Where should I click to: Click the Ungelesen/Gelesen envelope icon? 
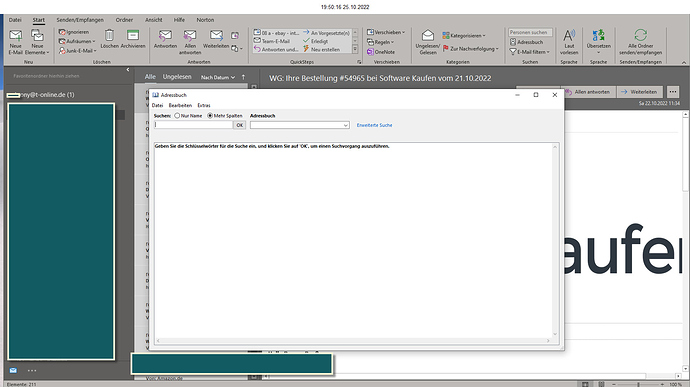pyautogui.click(x=428, y=35)
